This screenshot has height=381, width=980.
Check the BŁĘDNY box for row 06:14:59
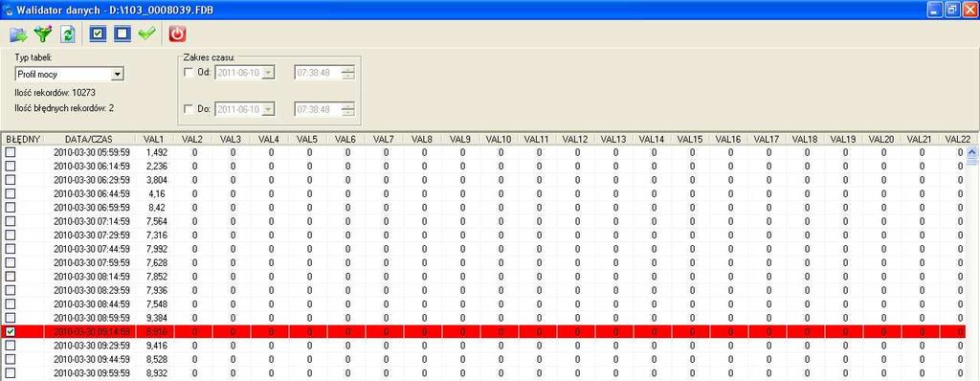click(10, 166)
